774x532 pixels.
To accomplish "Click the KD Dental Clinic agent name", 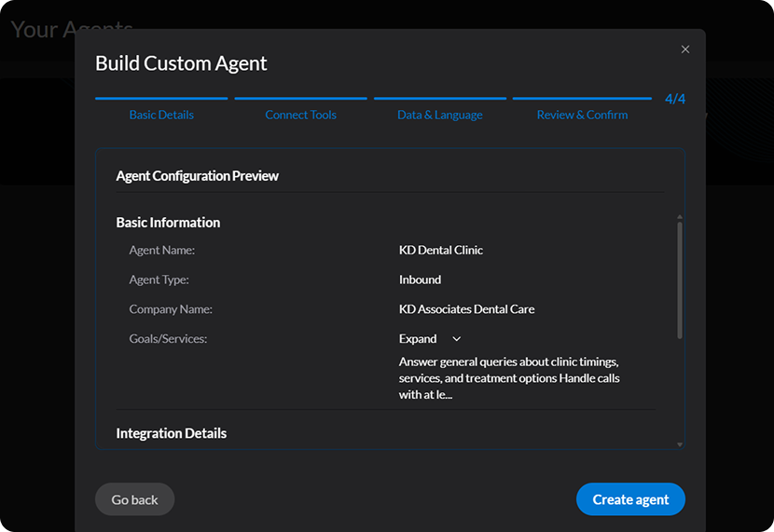I will (441, 250).
